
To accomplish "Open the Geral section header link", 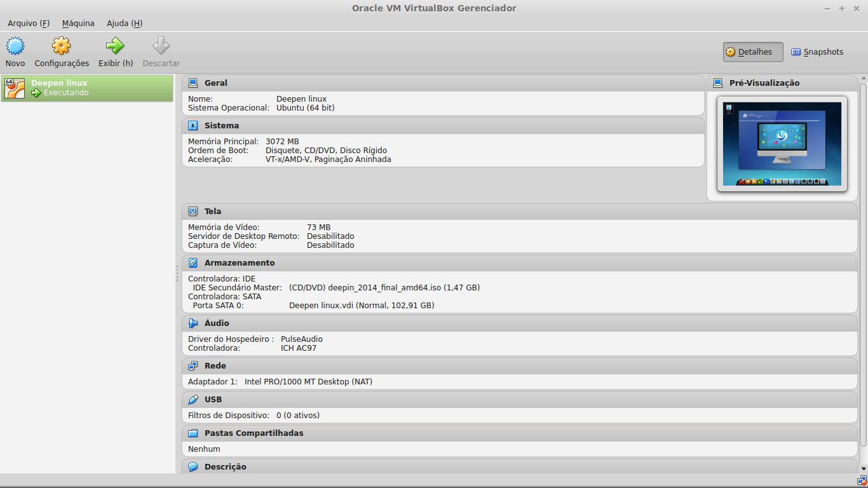I will click(x=216, y=83).
